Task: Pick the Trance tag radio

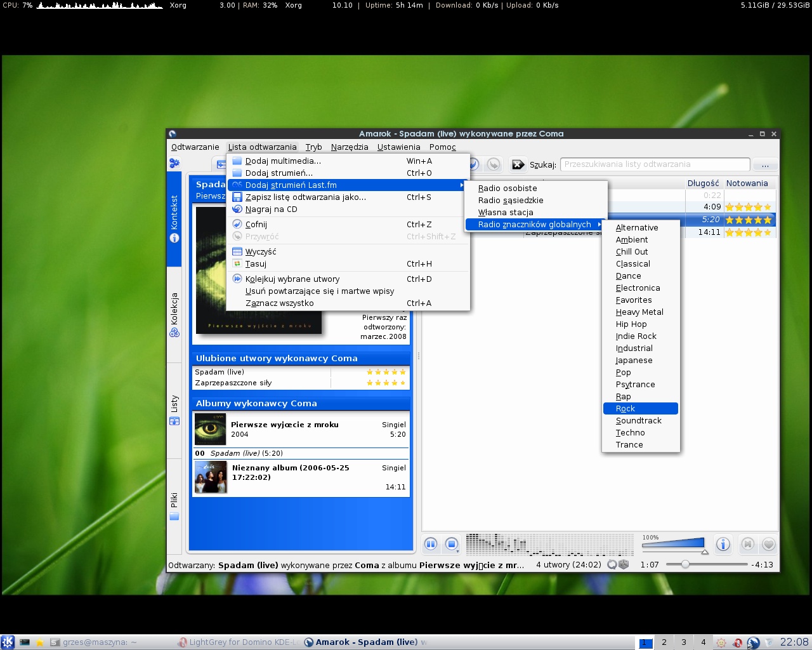Action: point(641,445)
